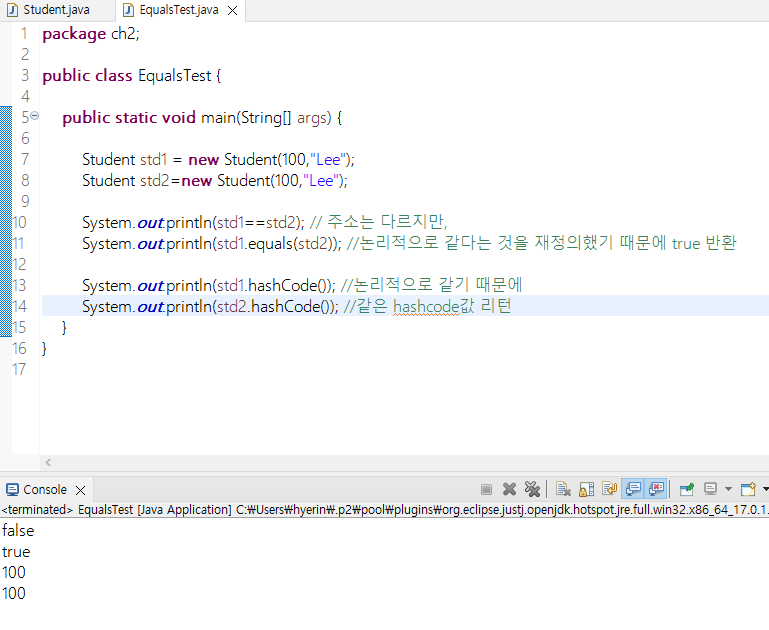Click the underlined 'hashcode' word in comment

point(426,307)
